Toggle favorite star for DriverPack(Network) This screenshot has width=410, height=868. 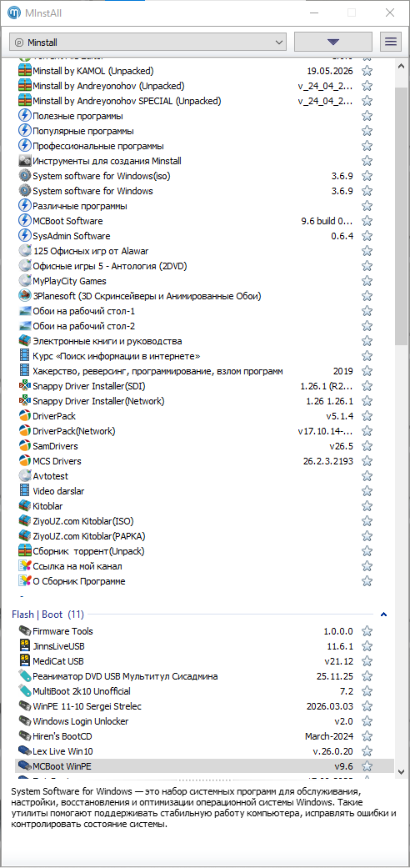(367, 431)
